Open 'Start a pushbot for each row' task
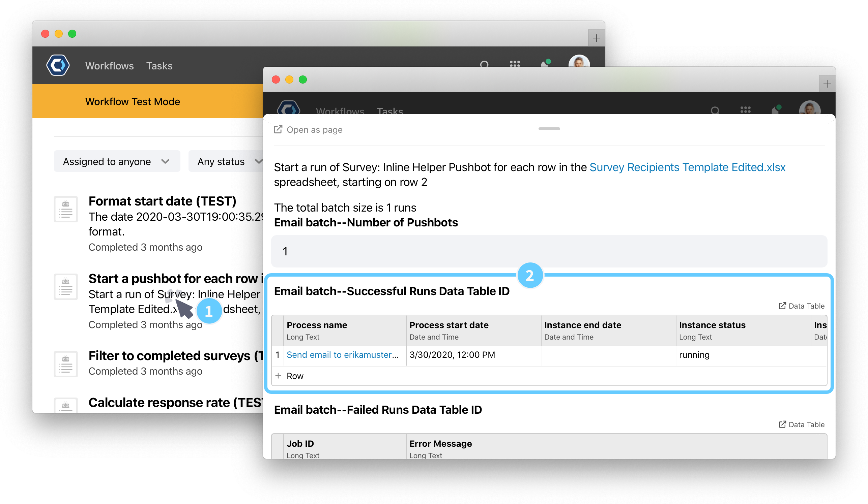868x504 pixels. (176, 278)
